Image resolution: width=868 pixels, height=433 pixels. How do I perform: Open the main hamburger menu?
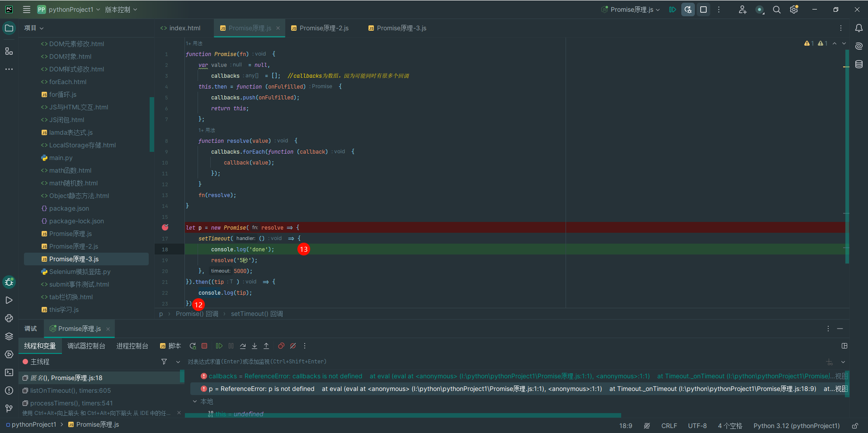(x=27, y=9)
